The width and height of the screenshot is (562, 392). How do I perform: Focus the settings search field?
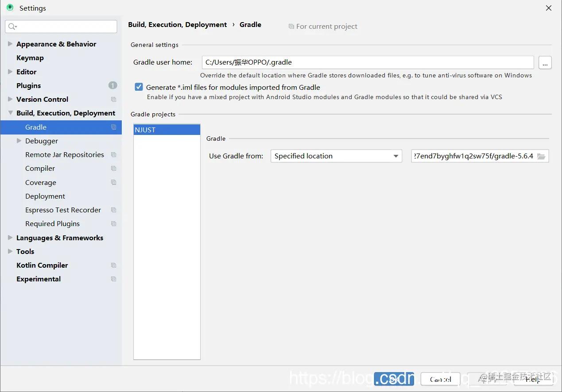(x=61, y=27)
